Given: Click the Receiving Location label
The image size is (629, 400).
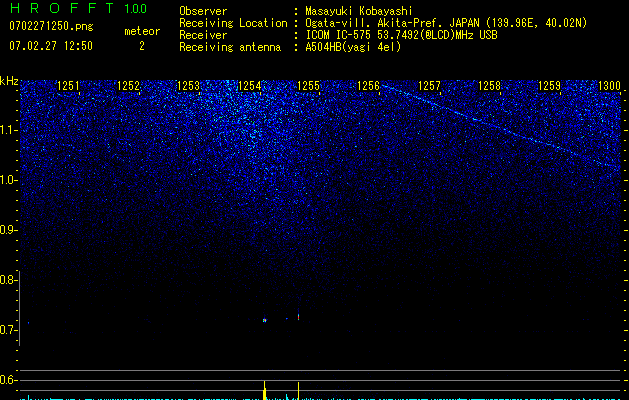Looking at the screenshot, I should point(233,23).
